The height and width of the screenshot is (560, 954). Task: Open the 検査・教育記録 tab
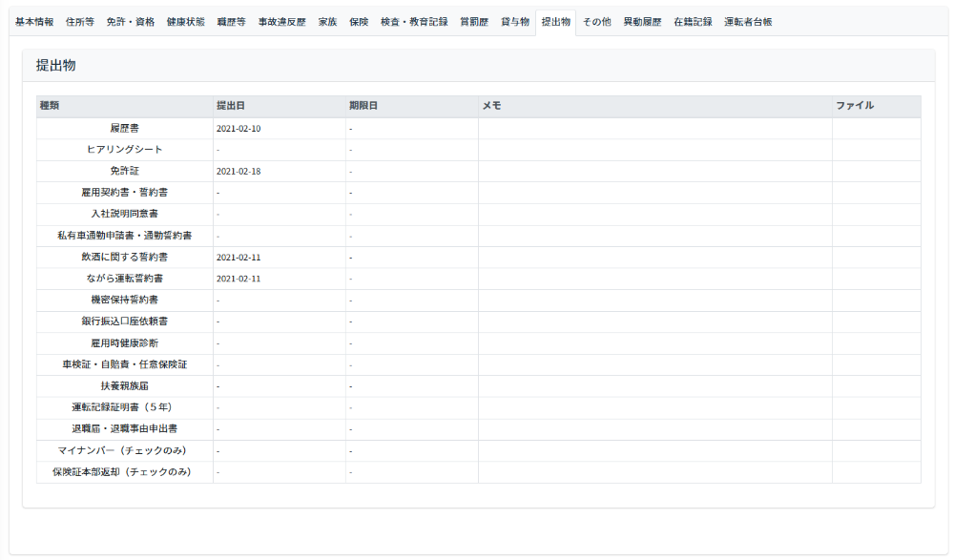[413, 22]
